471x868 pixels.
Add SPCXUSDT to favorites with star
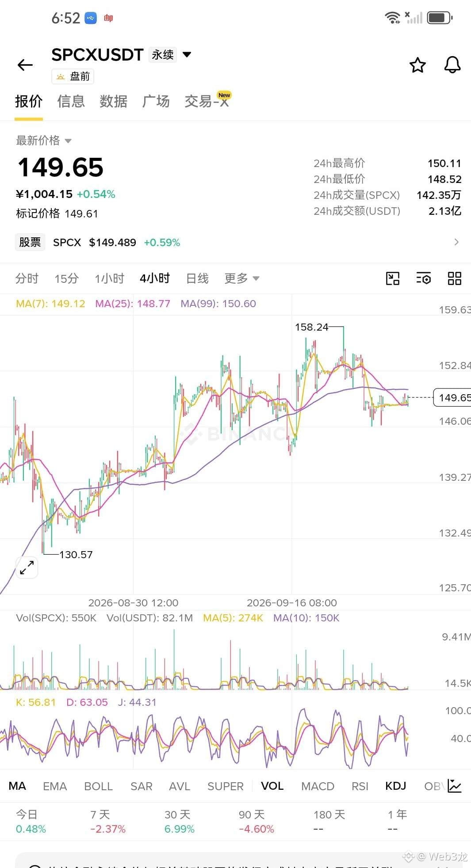tap(417, 65)
